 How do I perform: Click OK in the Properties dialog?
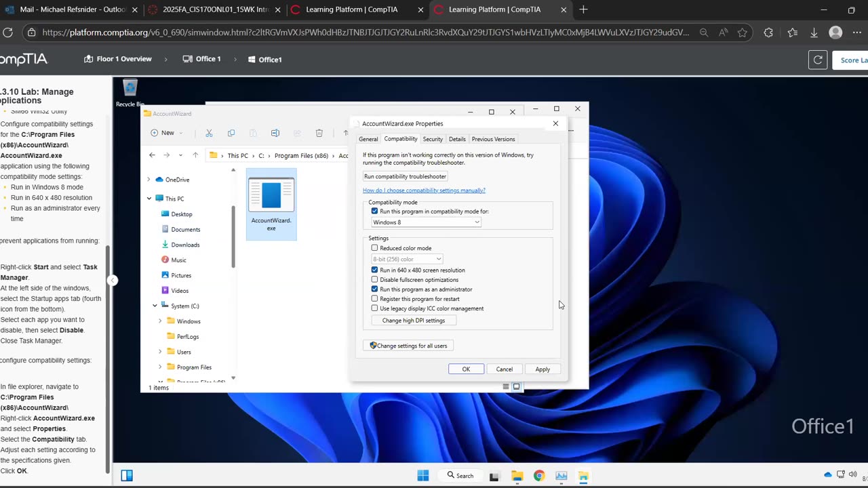(466, 369)
